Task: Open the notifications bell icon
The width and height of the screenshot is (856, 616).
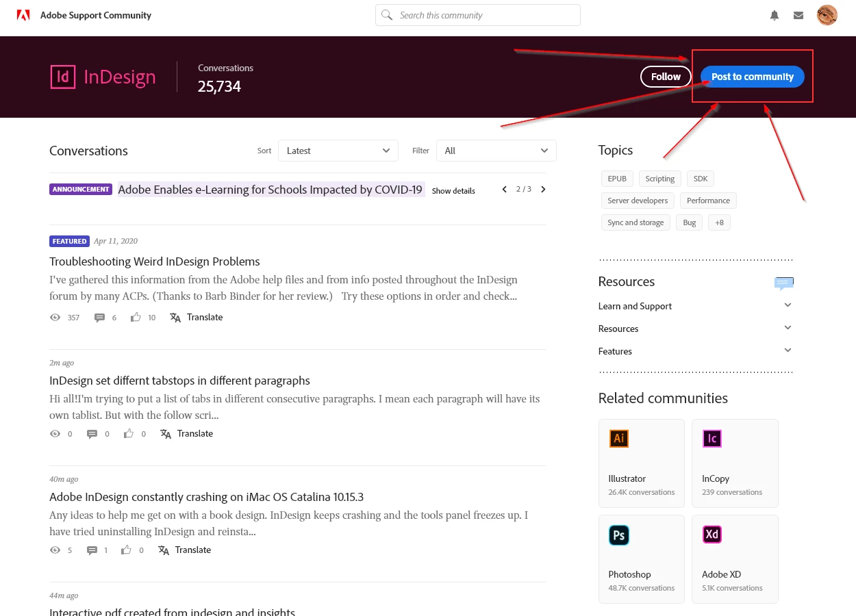Action: click(x=775, y=15)
